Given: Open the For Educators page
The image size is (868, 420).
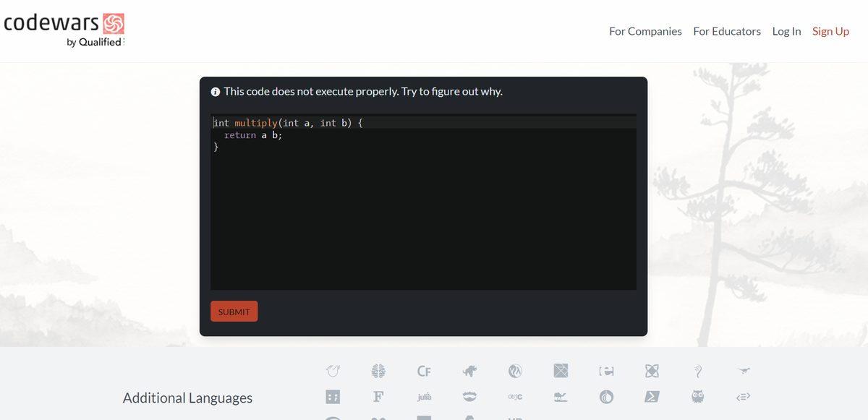Looking at the screenshot, I should pyautogui.click(x=727, y=31).
